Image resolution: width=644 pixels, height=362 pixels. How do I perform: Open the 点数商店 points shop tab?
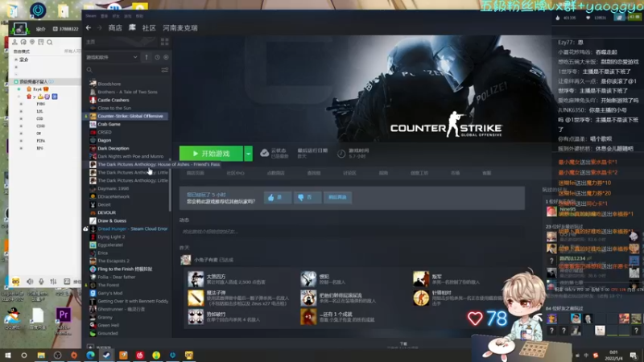click(275, 173)
